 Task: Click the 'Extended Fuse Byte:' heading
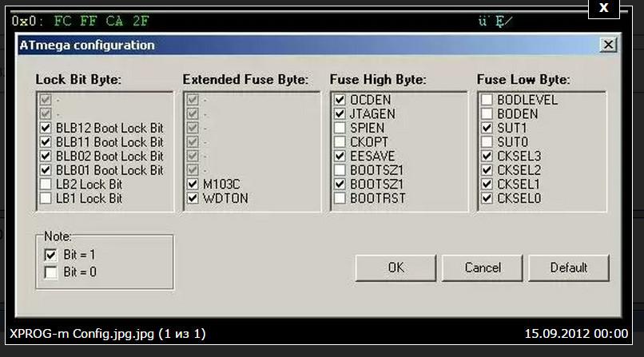tap(245, 79)
